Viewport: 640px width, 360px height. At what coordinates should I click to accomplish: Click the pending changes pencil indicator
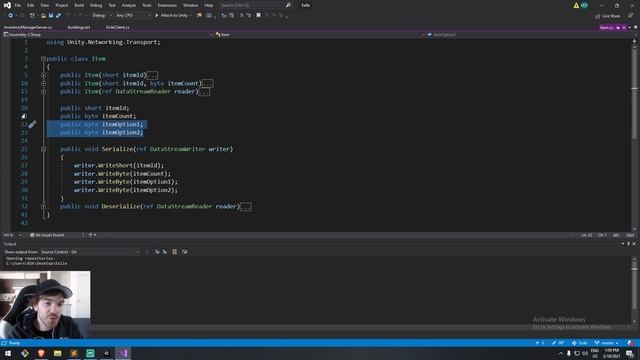tap(558, 343)
